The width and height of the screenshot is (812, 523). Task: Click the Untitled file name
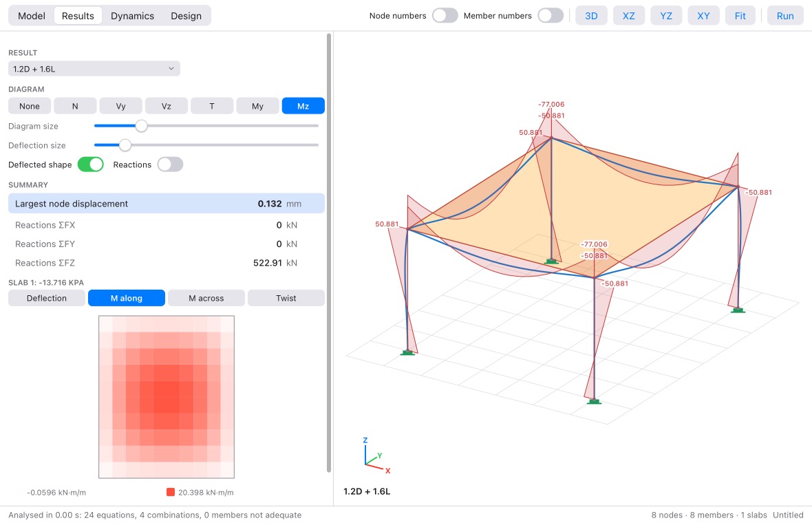[x=788, y=515]
